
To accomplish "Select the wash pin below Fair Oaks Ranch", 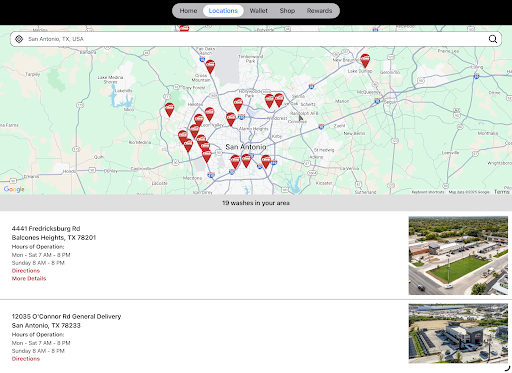I will pyautogui.click(x=210, y=67).
